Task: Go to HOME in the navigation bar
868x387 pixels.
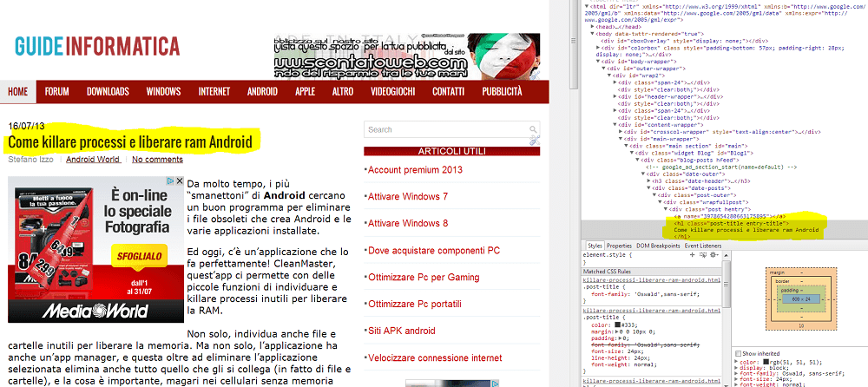Action: pos(17,91)
